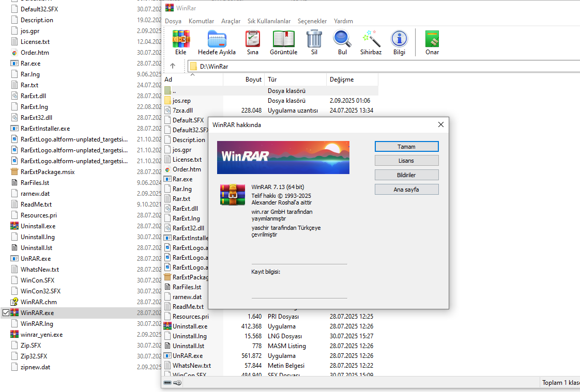The image size is (580, 392).
Task: Click the Bilgi (Info) toolbar icon
Action: pos(399,39)
